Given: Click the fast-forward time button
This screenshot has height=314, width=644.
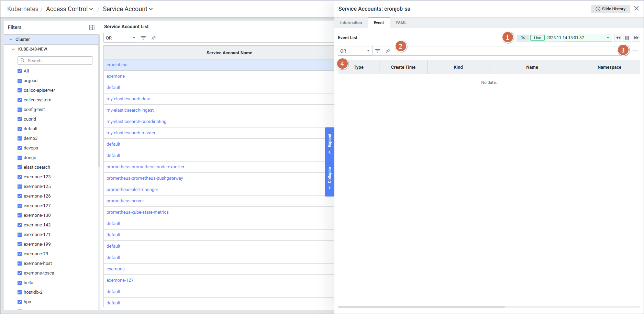Looking at the screenshot, I should click(636, 38).
